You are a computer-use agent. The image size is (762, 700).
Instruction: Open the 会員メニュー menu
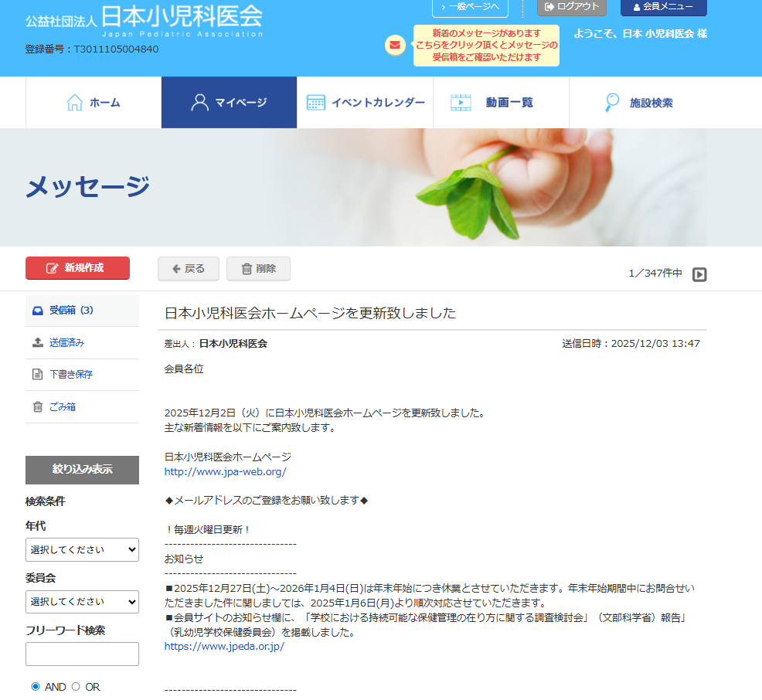tap(663, 8)
